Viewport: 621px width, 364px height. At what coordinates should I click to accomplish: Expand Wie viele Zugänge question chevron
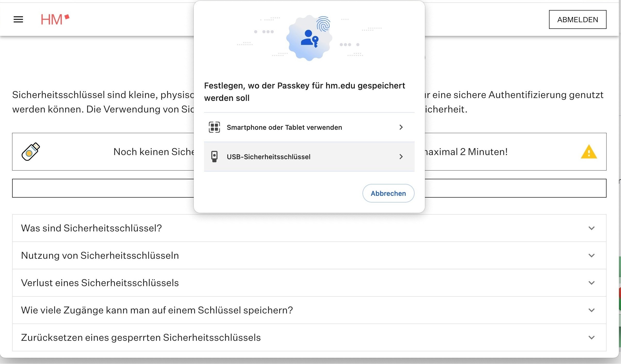[x=591, y=310]
